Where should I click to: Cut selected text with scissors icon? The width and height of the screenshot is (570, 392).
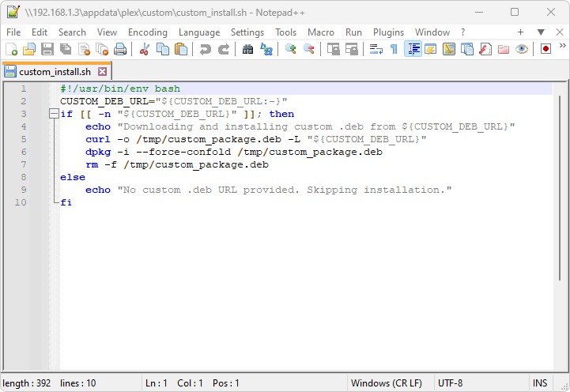tap(145, 49)
